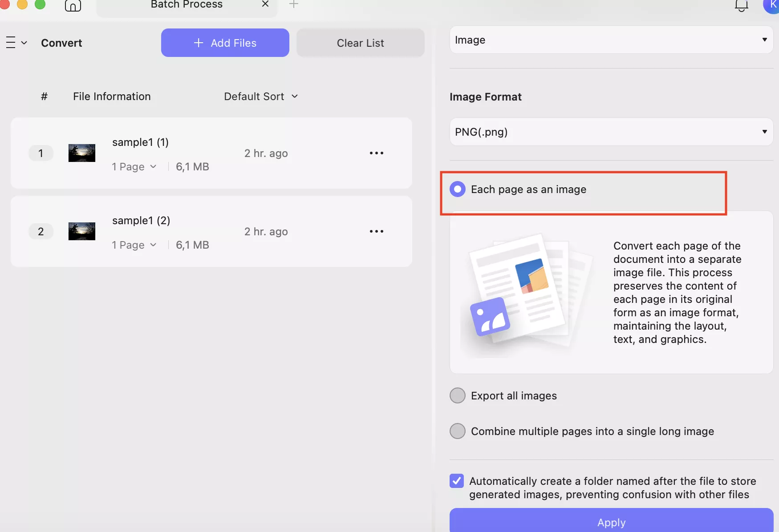The width and height of the screenshot is (779, 532).
Task: Open a new tab with the plus icon
Action: coord(293,4)
